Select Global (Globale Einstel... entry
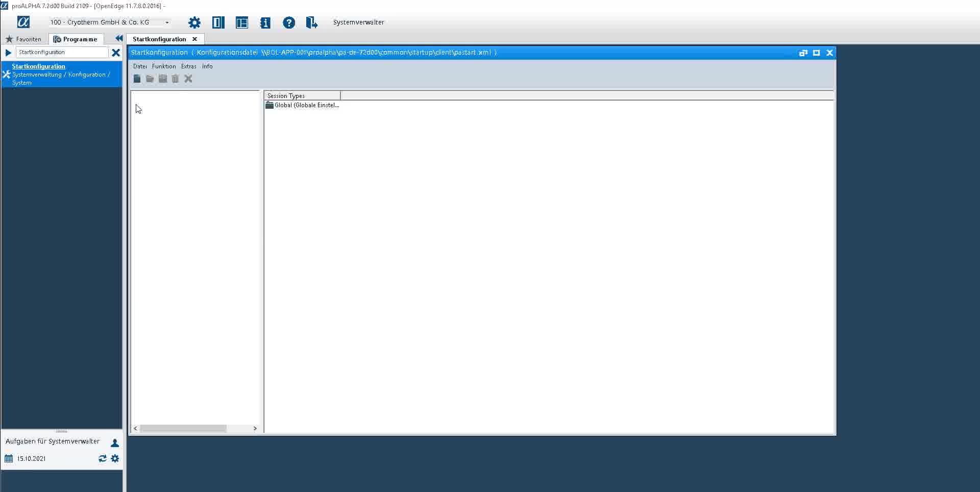The image size is (980, 492). 302,105
